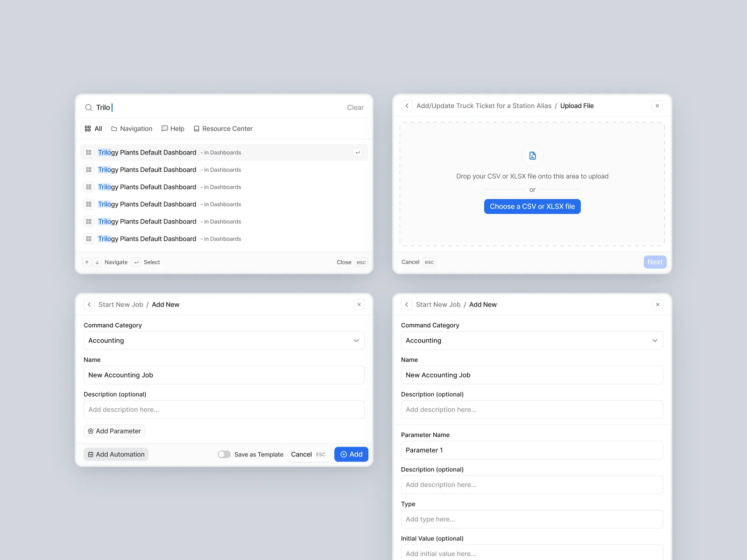The width and height of the screenshot is (747, 560).
Task: Click the document upload icon in drop area
Action: click(x=532, y=156)
